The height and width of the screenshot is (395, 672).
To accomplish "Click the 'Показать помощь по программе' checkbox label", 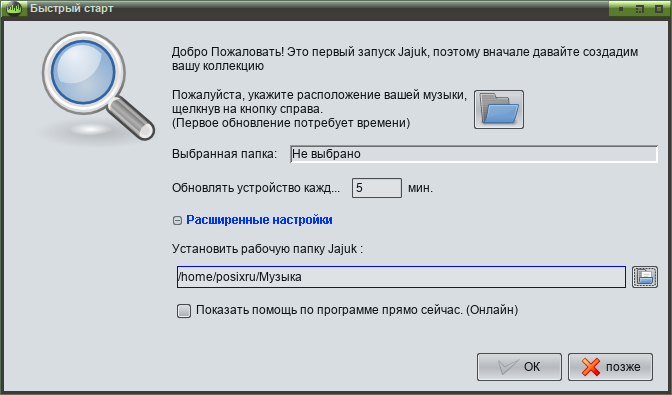I will pos(357,310).
